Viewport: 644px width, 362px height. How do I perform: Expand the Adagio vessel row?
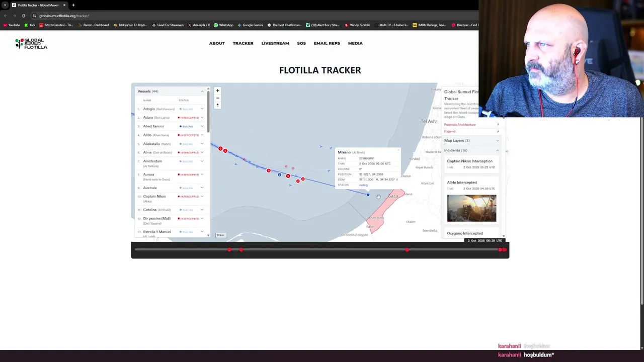point(202,109)
